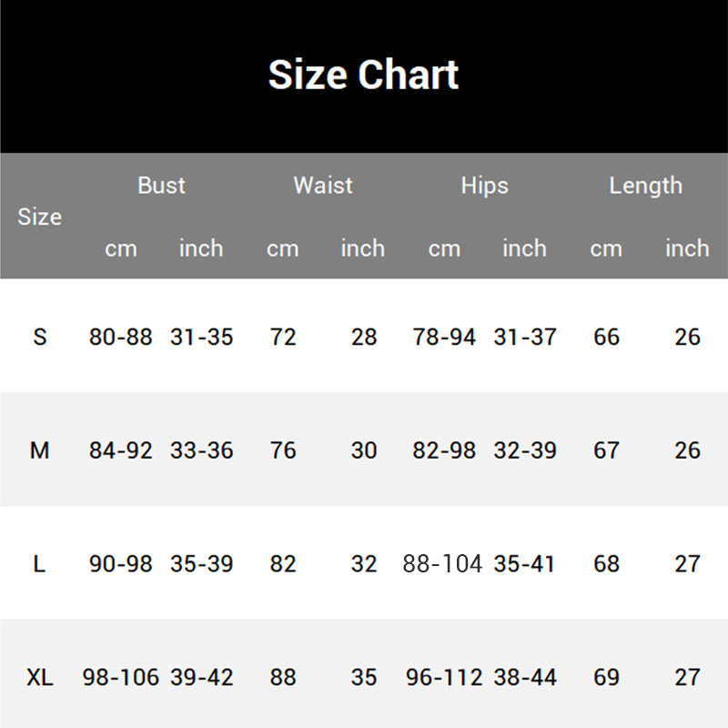Click the inch subheader under Length
Image resolution: width=728 pixels, height=728 pixels.
pos(687,248)
